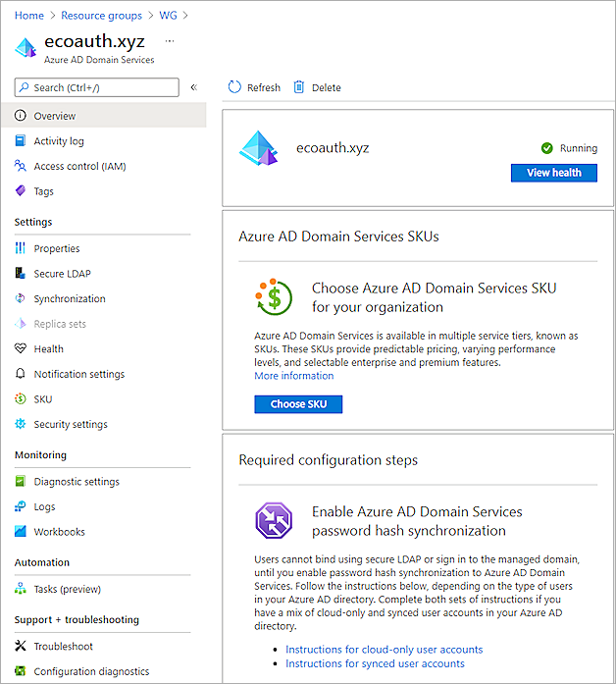Image resolution: width=616 pixels, height=684 pixels.
Task: Click the Synchronization icon
Action: (x=22, y=298)
